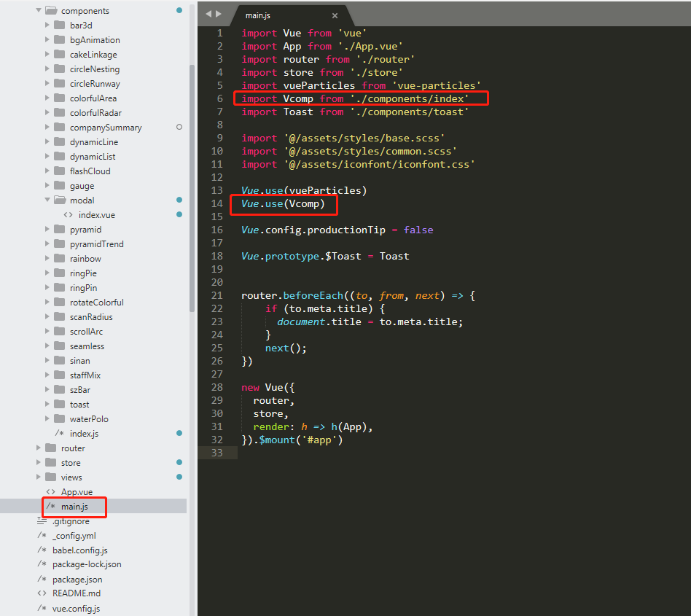The image size is (691, 616).
Task: Expand the router folder arrow
Action: pos(39,448)
